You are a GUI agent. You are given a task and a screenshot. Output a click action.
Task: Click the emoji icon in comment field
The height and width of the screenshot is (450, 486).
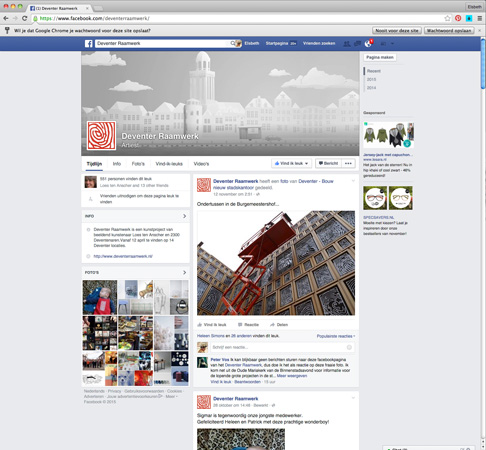(x=349, y=347)
